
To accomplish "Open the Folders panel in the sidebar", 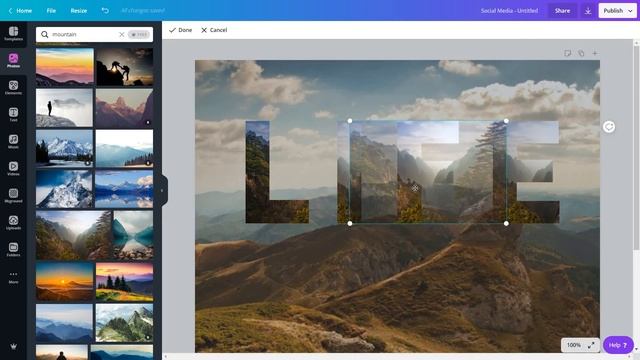I will (x=13, y=249).
